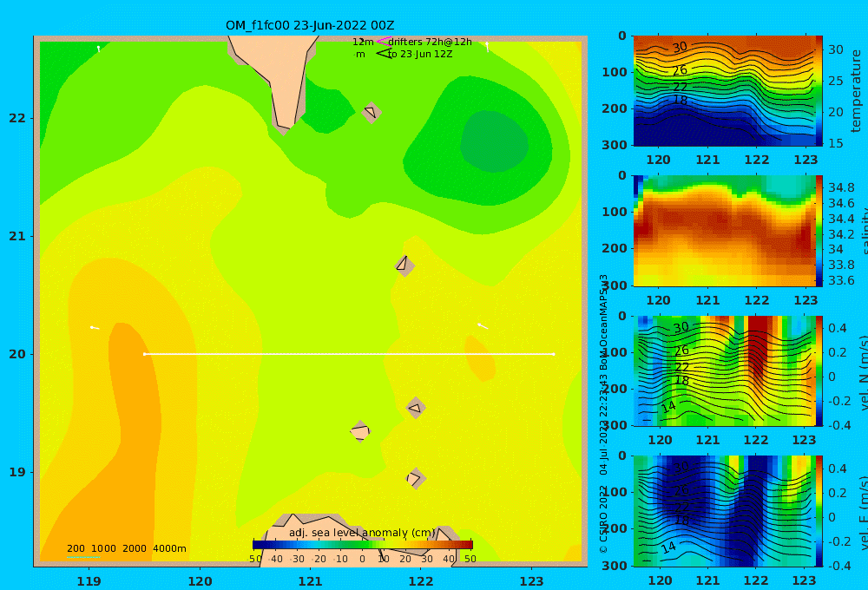Click the '30' isotherm label in the temperature panel
868x590 pixels.
(680, 47)
